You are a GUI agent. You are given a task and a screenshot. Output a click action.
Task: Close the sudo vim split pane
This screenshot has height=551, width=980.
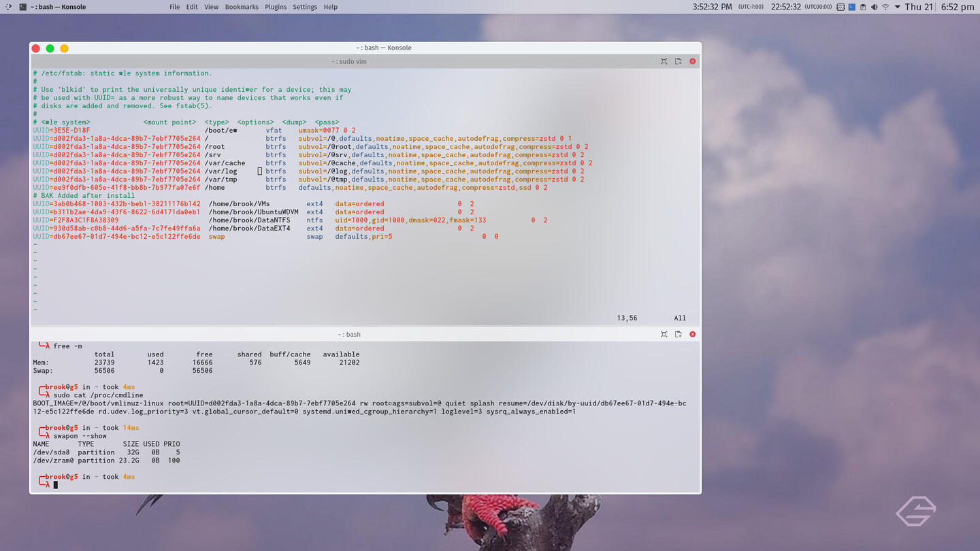692,61
